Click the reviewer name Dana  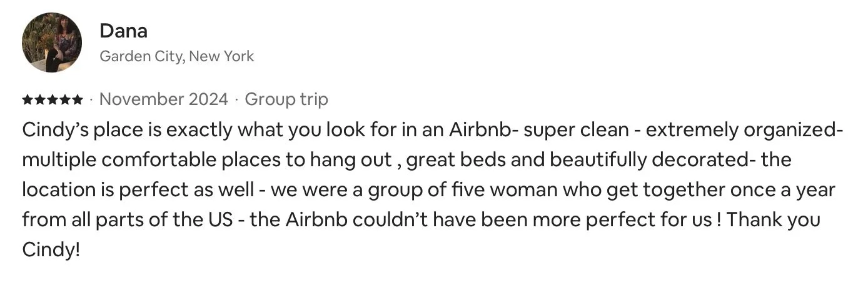(x=123, y=30)
